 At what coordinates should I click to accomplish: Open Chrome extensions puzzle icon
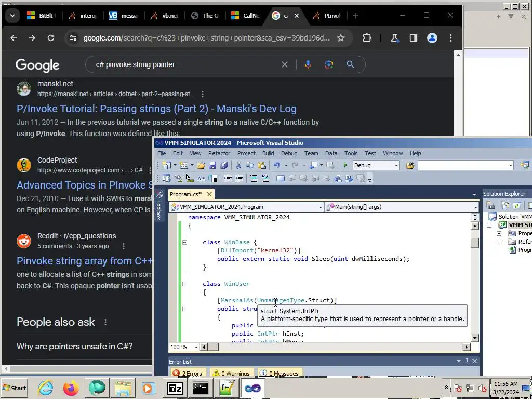point(367,38)
